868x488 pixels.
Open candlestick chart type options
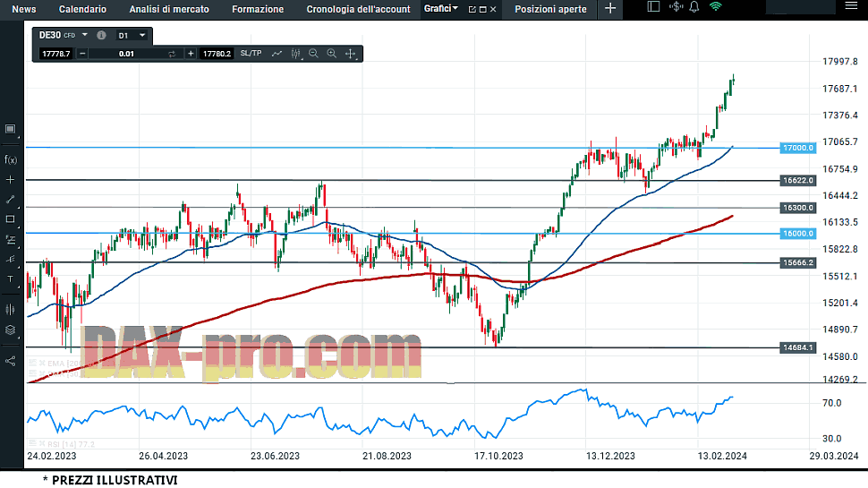click(296, 54)
